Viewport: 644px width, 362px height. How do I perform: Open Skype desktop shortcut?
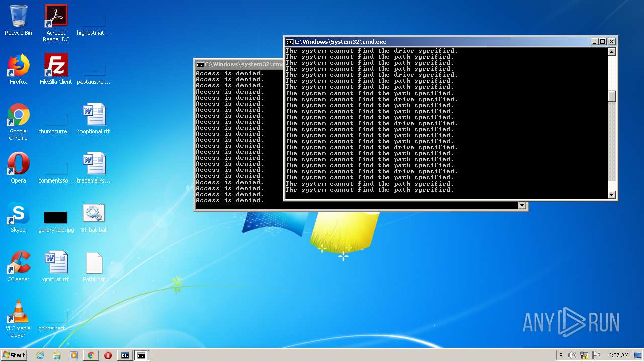coord(18,218)
